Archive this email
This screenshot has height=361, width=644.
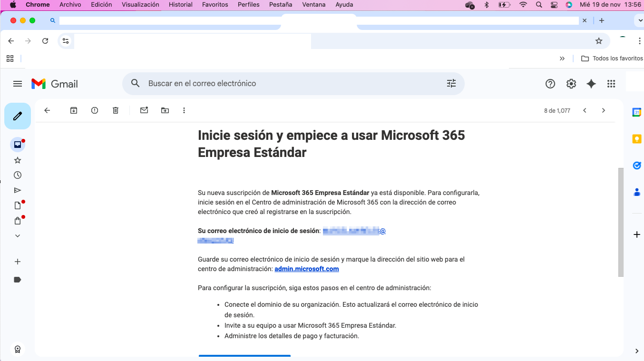(x=74, y=110)
